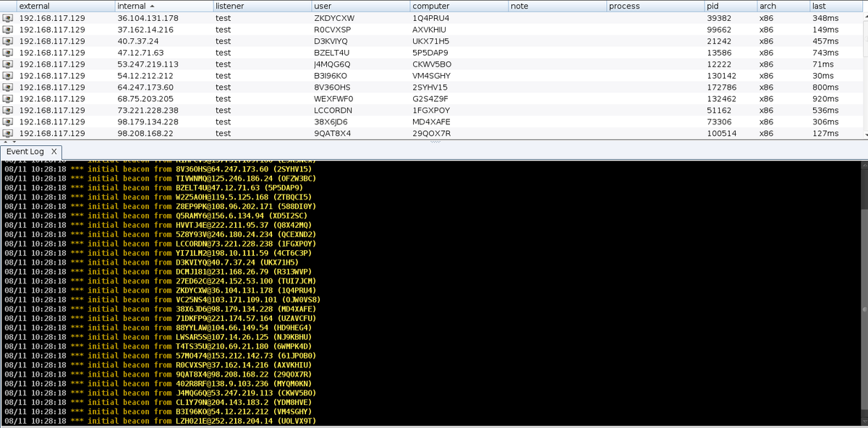Viewport: 868px width, 428px height.
Task: Select user cell 8V36OHS
Action: click(333, 87)
